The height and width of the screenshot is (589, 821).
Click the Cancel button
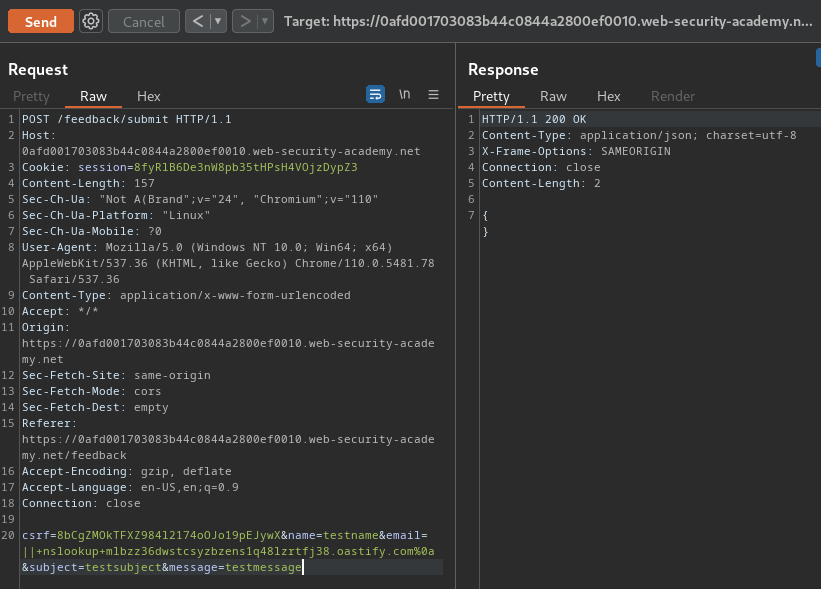click(x=143, y=21)
